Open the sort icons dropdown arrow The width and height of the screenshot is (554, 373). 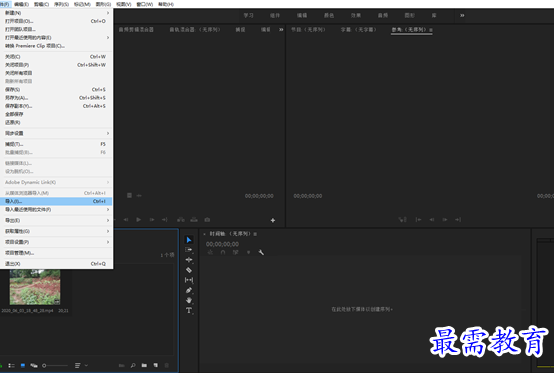click(x=86, y=365)
